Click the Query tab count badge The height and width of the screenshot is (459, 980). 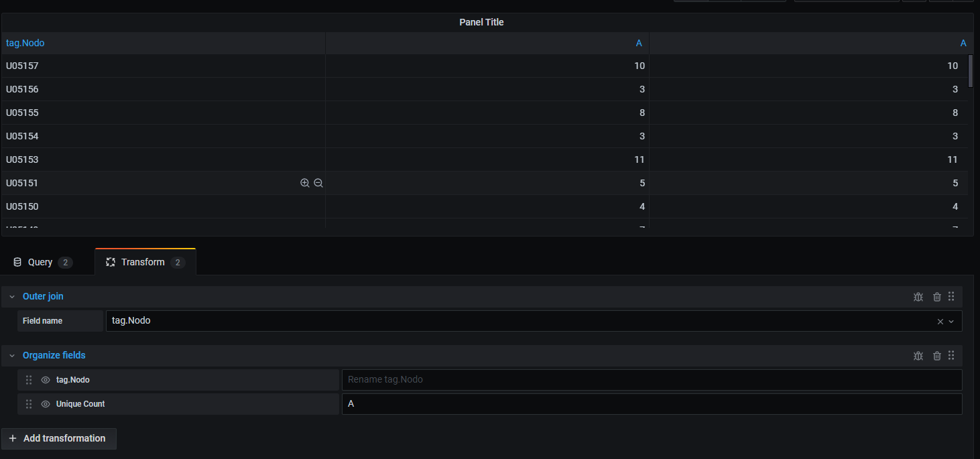pos(65,263)
